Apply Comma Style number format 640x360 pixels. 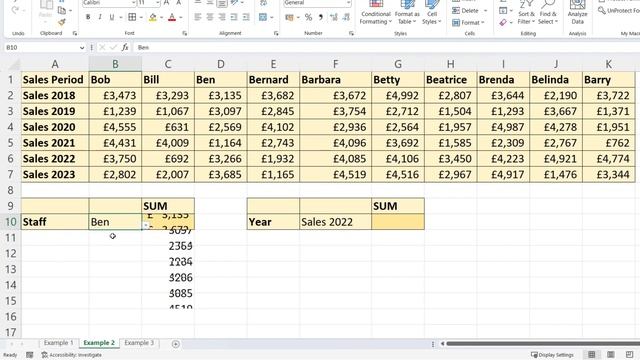(320, 17)
